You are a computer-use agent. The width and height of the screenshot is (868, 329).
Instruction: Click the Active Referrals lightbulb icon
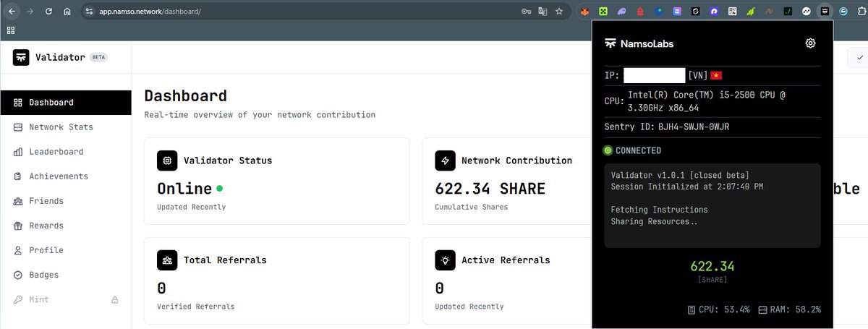pos(445,260)
